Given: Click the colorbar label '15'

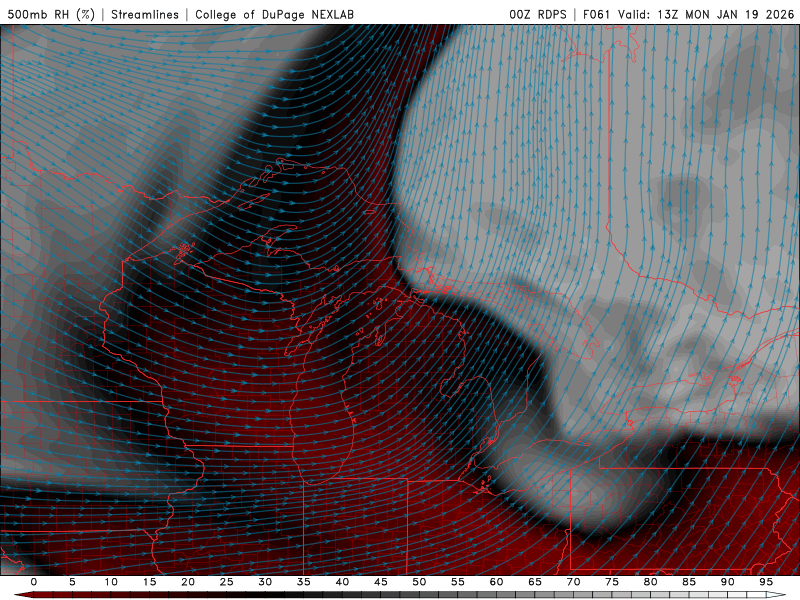Looking at the screenshot, I should (149, 582).
